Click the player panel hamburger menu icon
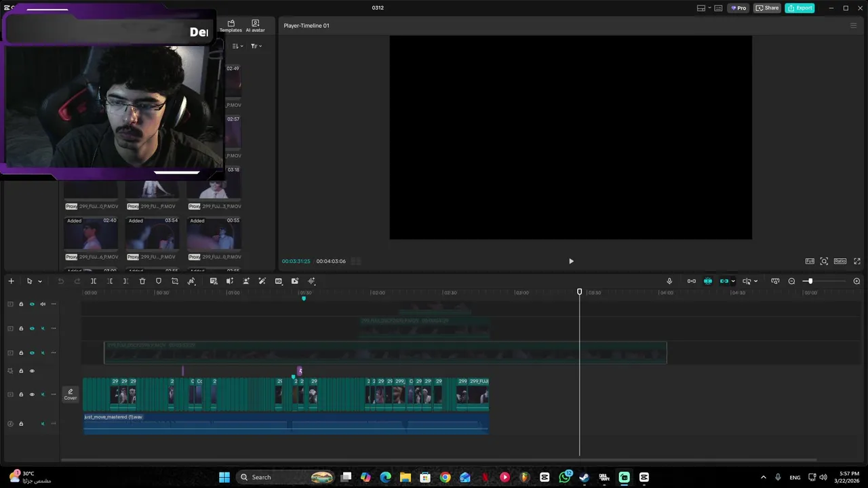The height and width of the screenshot is (488, 868). [x=854, y=26]
